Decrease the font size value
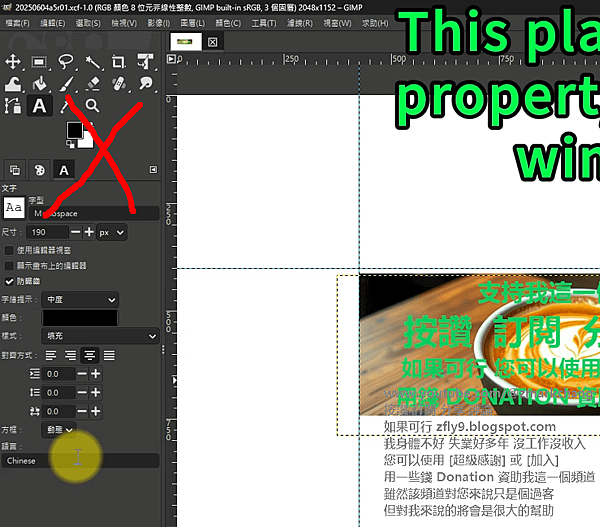600x527 pixels. (76, 232)
